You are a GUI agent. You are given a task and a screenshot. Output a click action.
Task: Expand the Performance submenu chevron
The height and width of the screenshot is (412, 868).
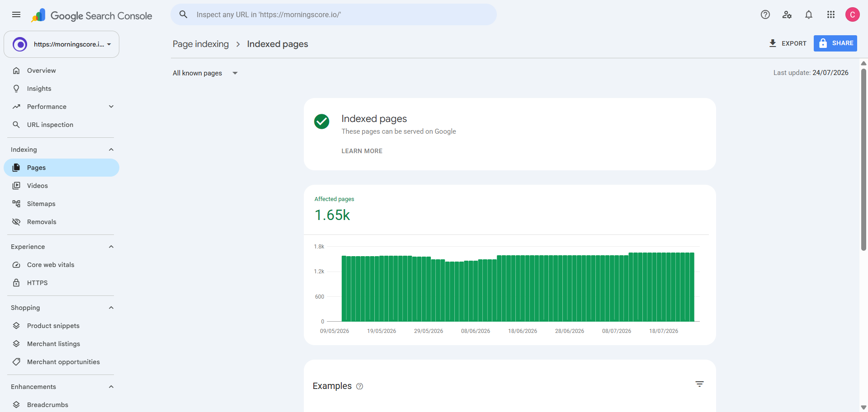(x=111, y=107)
